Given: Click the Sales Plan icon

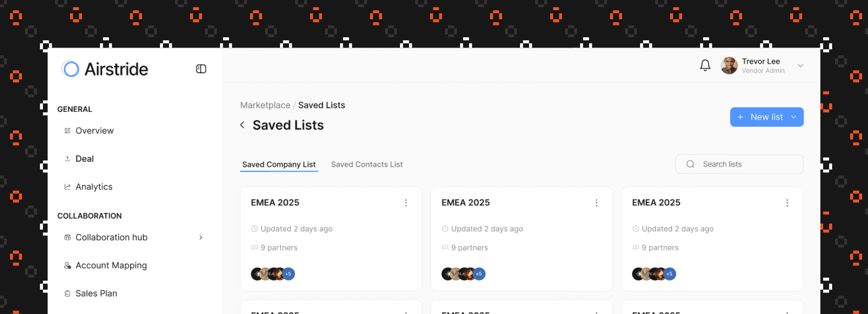Looking at the screenshot, I should tap(67, 293).
